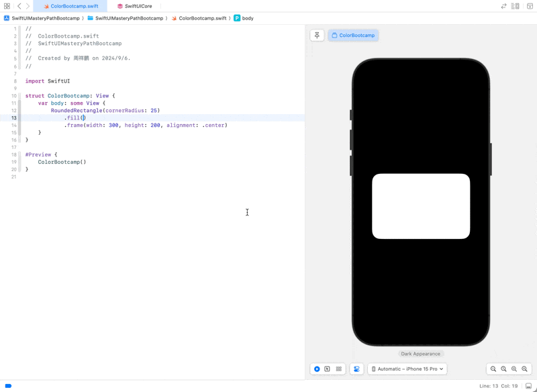Select the ColorBootcamp preview chip
The image size is (537, 392).
point(353,36)
